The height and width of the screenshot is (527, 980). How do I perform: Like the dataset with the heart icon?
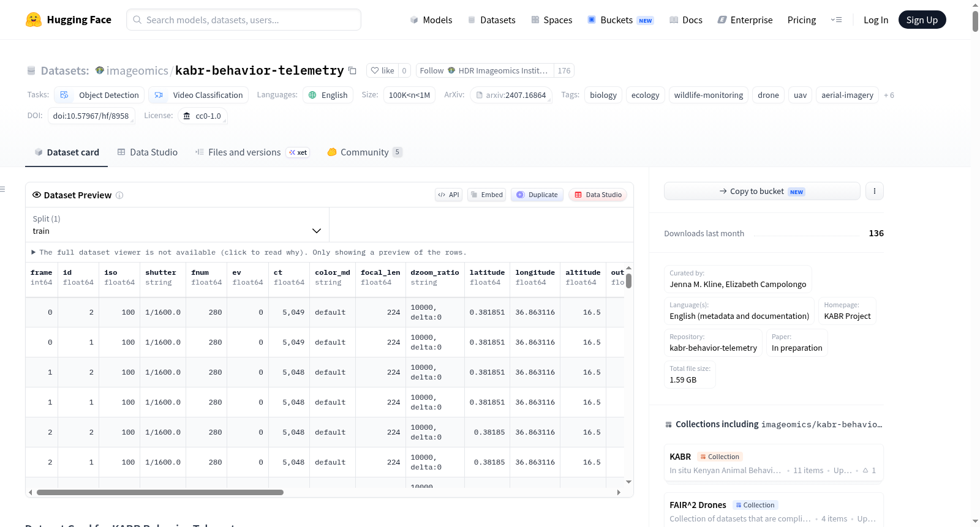pyautogui.click(x=382, y=70)
